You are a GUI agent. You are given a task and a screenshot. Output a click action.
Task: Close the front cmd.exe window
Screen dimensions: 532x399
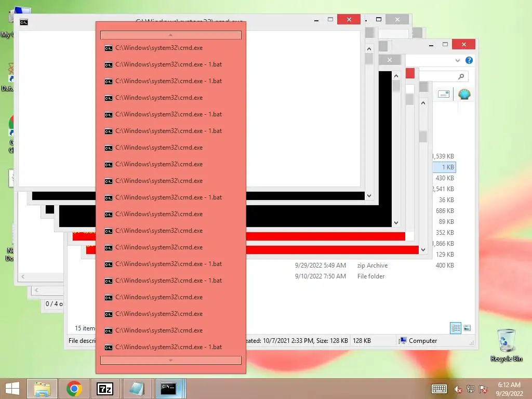click(349, 19)
